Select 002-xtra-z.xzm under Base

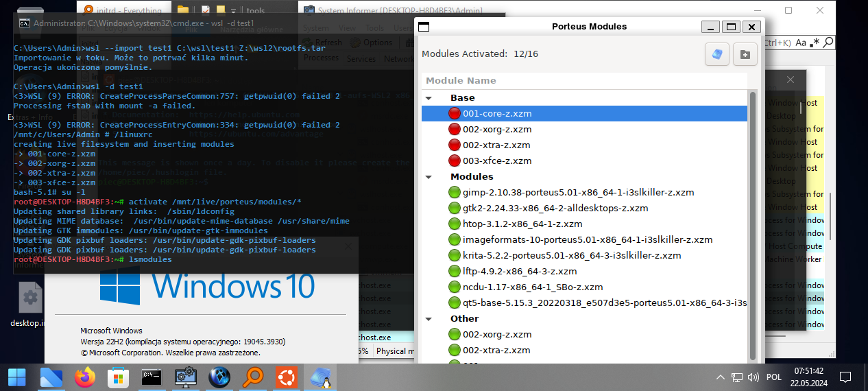(584, 145)
